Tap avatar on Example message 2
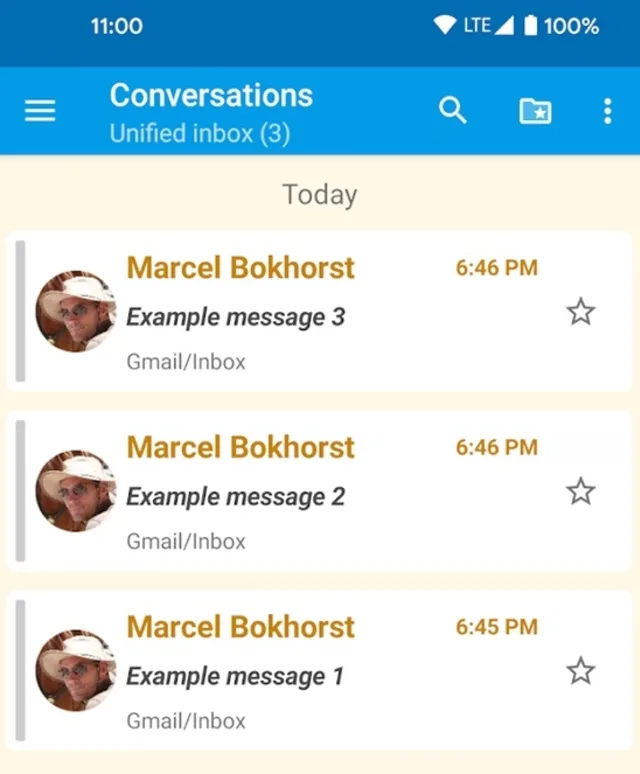Screen dimensions: 640x774 coord(76,491)
